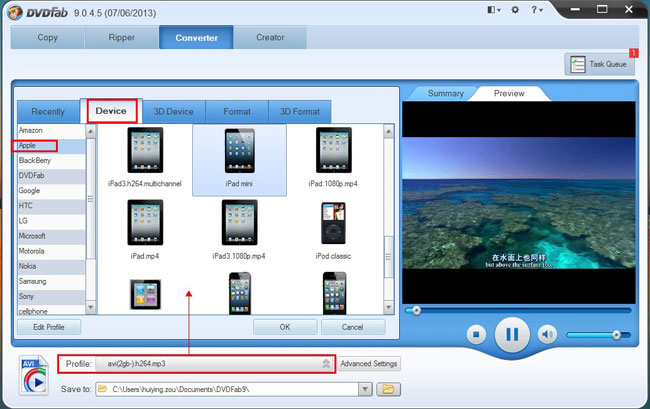Screen dimensions: 650x409
Task: Stop the video preview
Action: click(476, 334)
